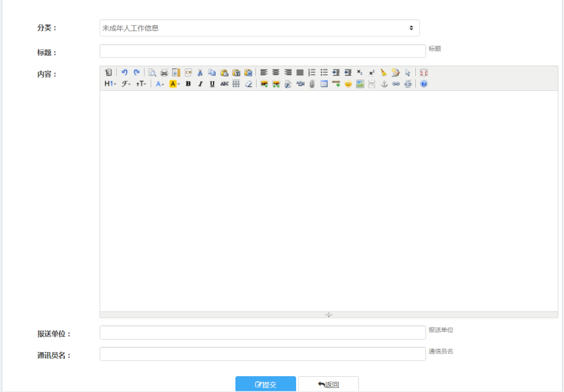
Task: Align text to the right
Action: 288,72
